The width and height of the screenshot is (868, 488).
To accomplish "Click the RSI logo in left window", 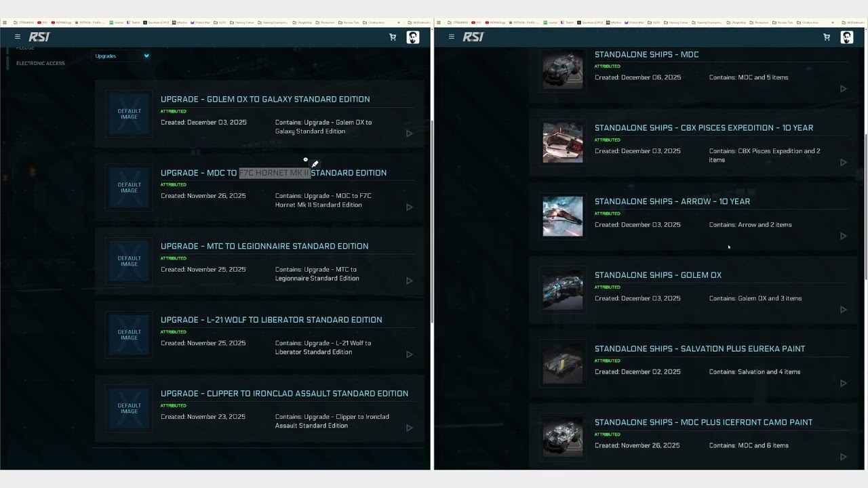I will (39, 37).
